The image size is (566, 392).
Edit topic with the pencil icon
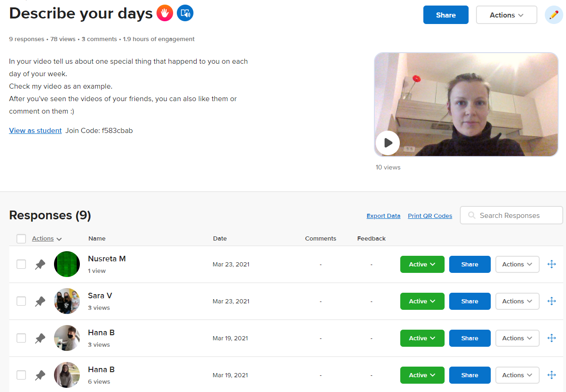click(x=554, y=15)
